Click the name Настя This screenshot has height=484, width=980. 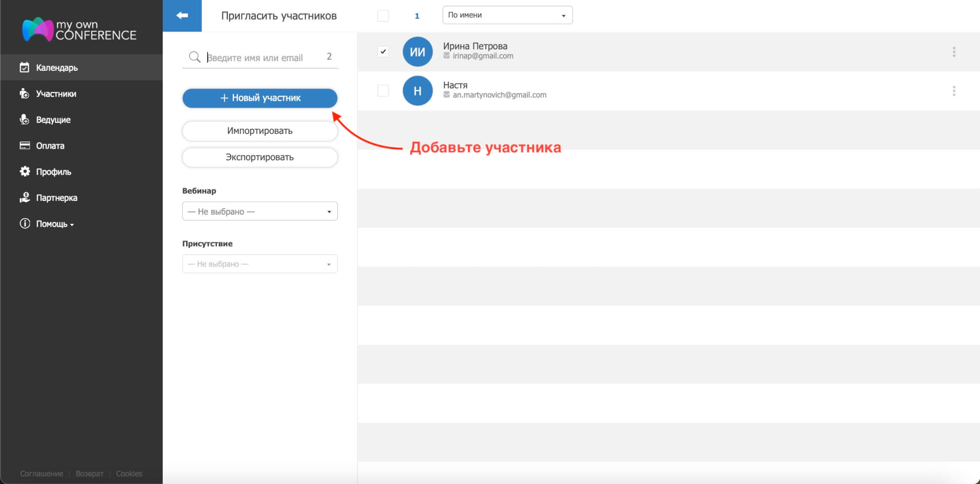(x=455, y=85)
